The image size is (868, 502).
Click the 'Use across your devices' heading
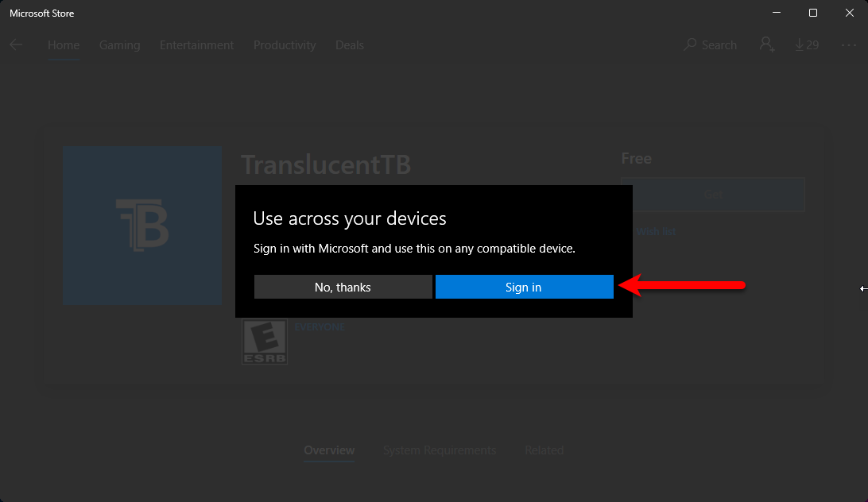[x=350, y=218]
